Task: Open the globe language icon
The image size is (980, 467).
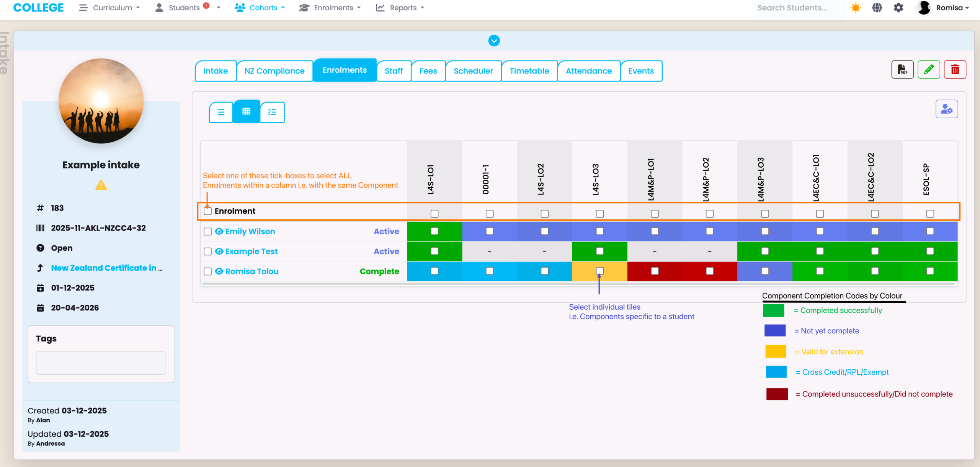Action: click(877, 8)
